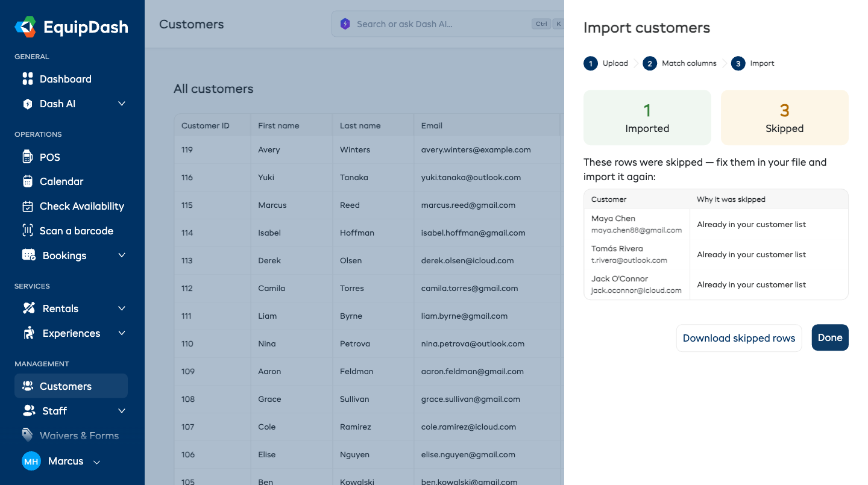
Task: Open the Calendar icon in sidebar
Action: click(27, 181)
